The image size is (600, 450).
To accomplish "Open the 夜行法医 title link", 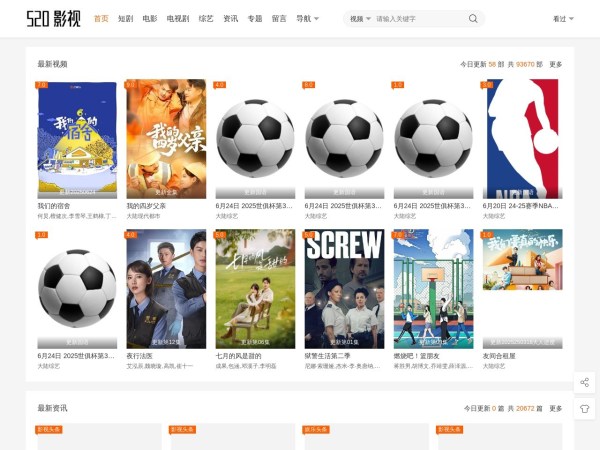I will (140, 355).
